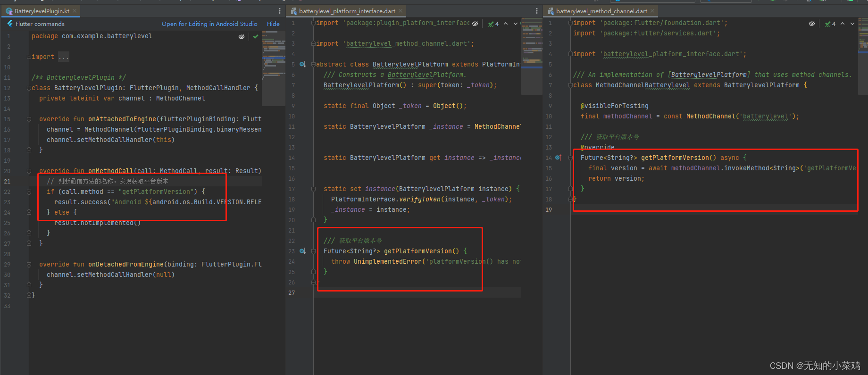Collapse the abstract class BatterylevelPlatform block
This screenshot has height=375, width=868.
tap(313, 64)
